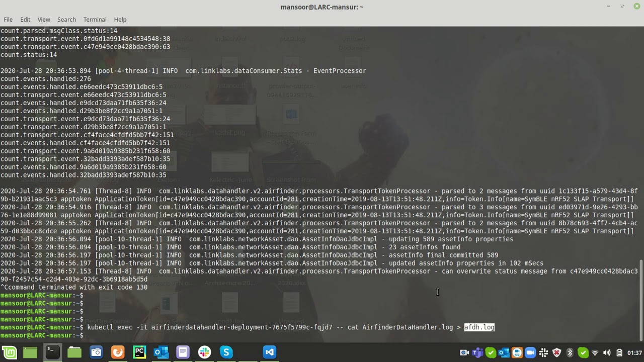Open the Bluetooth tray icon

click(570, 352)
